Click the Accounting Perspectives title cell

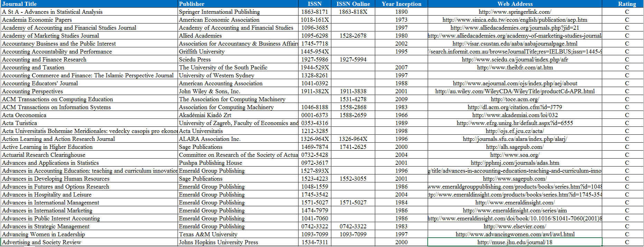[89, 91]
